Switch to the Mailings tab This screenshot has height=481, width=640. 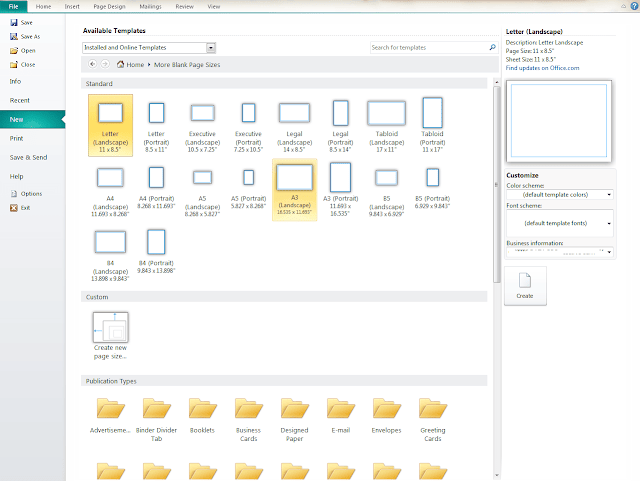point(150,7)
